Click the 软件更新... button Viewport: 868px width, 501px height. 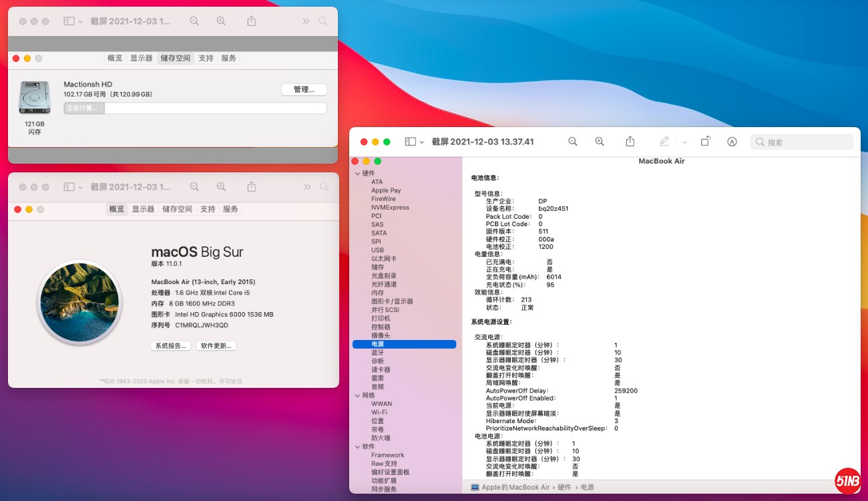click(x=216, y=346)
